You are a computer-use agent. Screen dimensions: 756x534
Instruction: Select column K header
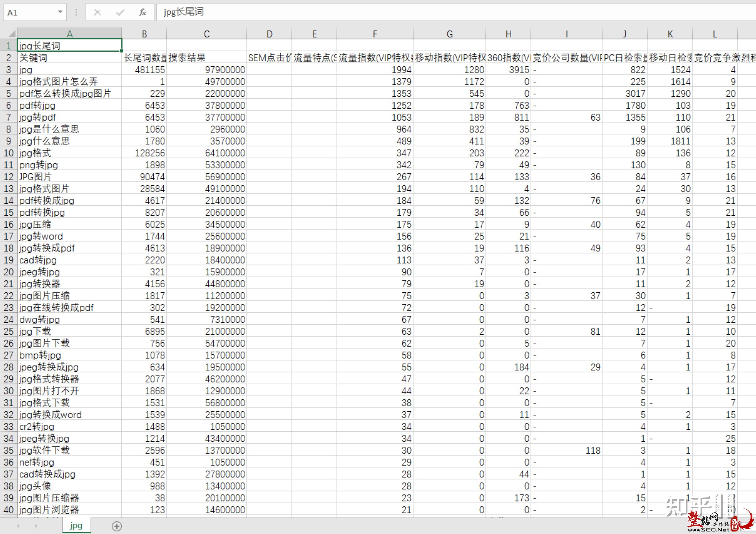[x=670, y=33]
